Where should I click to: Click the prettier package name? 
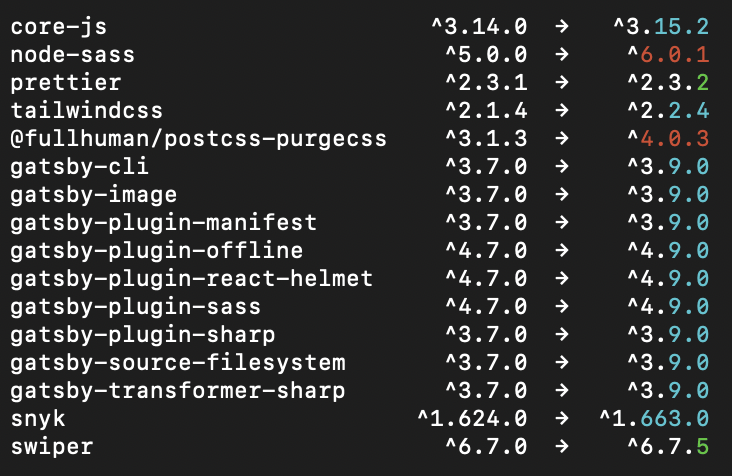coord(66,81)
